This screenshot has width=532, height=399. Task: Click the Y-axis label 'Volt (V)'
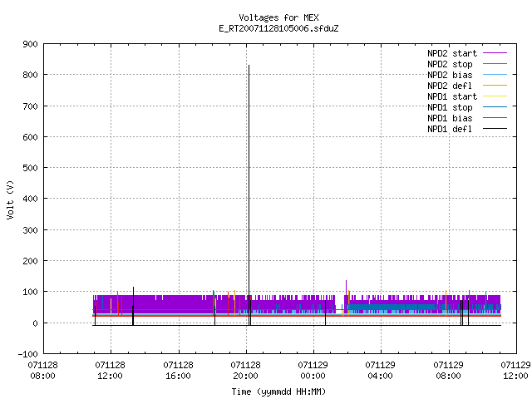[x=10, y=199]
